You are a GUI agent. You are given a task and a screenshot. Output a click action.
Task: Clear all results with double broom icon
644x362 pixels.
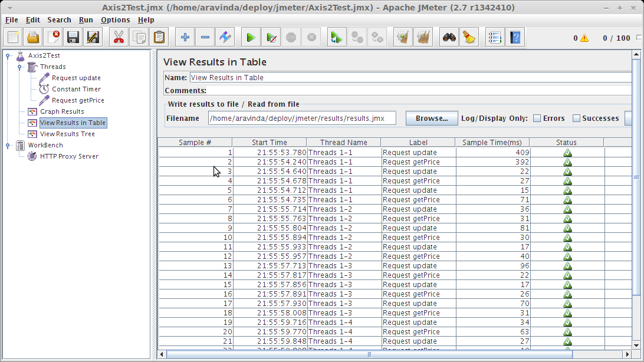(423, 38)
